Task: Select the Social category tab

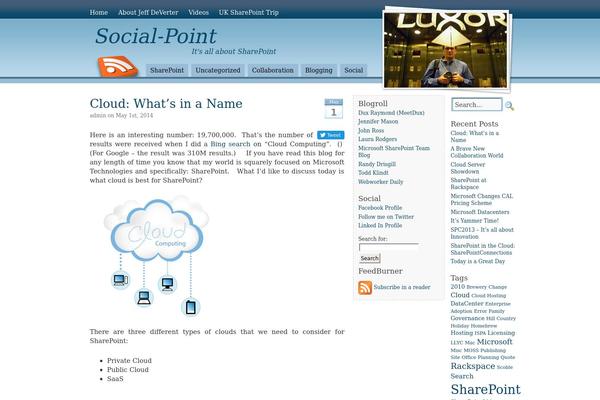Action: click(354, 70)
